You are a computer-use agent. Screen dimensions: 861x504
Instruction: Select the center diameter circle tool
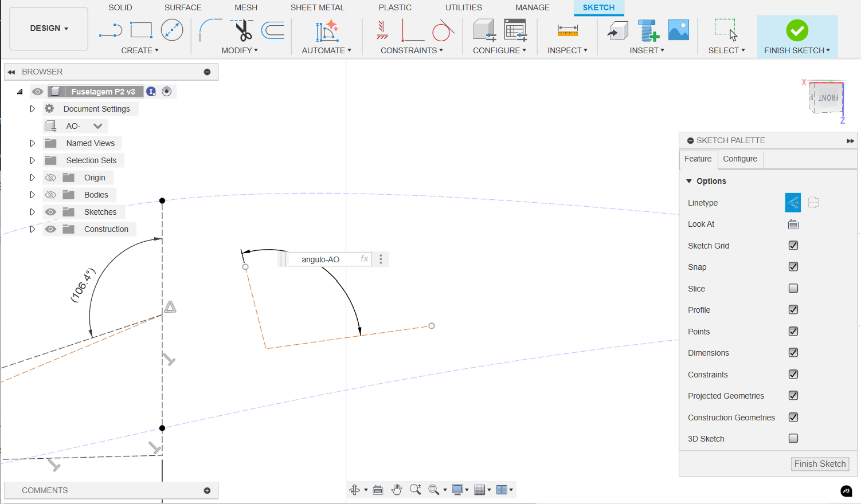[x=172, y=30]
